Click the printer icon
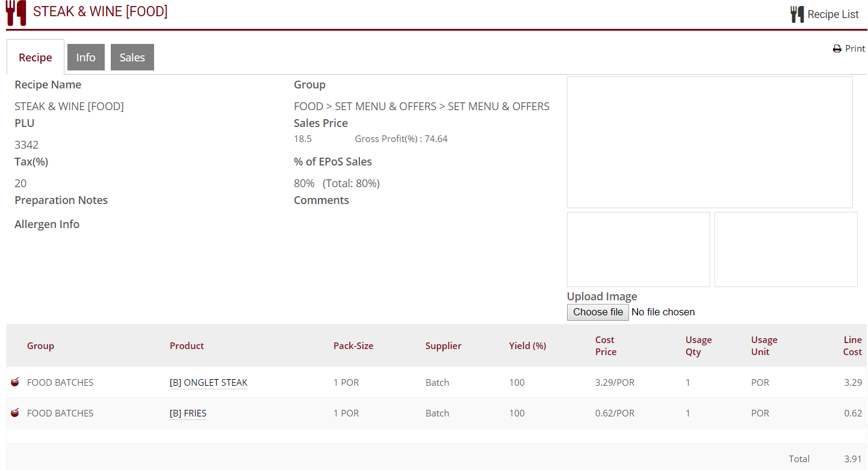The image size is (868, 470). pyautogui.click(x=837, y=49)
